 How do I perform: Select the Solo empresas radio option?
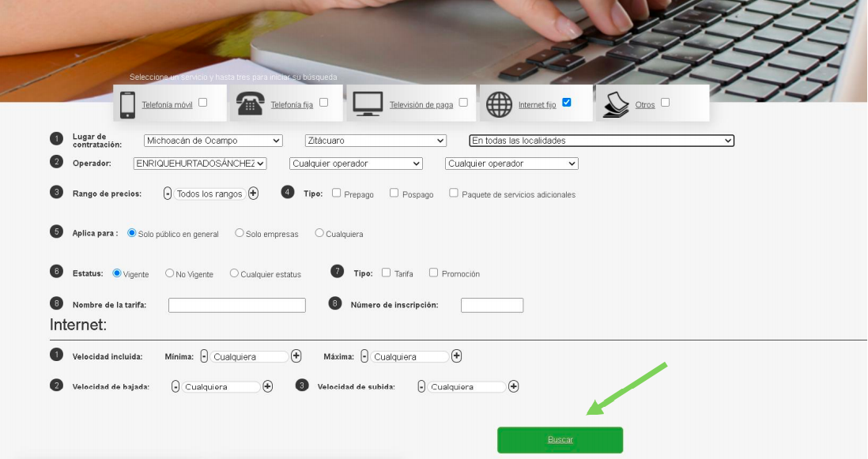click(239, 233)
